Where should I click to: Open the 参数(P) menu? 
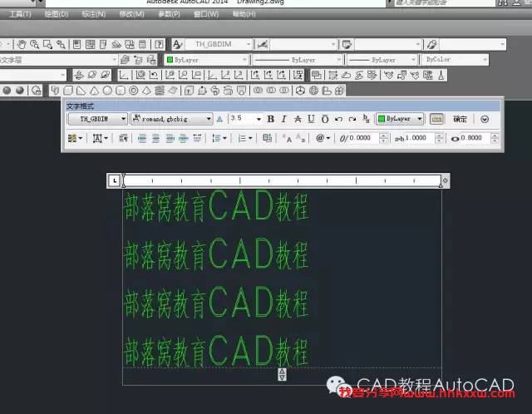point(169,14)
